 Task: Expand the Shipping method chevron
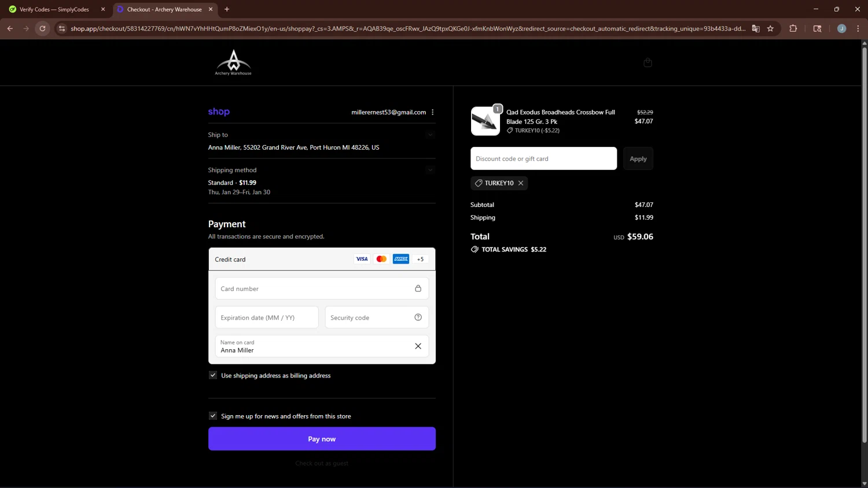[430, 170]
